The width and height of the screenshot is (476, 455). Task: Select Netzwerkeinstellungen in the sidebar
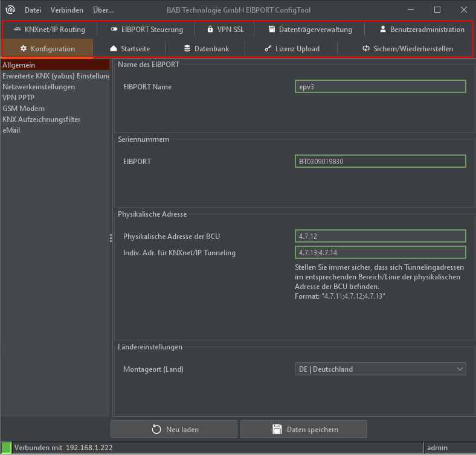39,87
